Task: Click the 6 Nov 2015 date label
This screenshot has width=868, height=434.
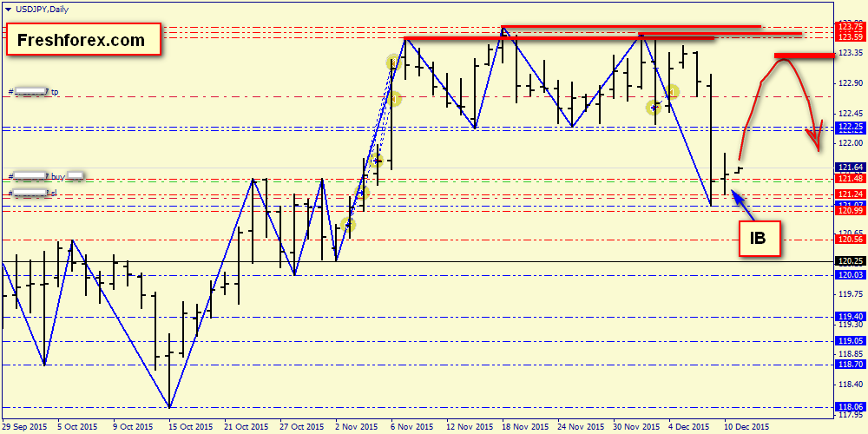Action: click(411, 427)
